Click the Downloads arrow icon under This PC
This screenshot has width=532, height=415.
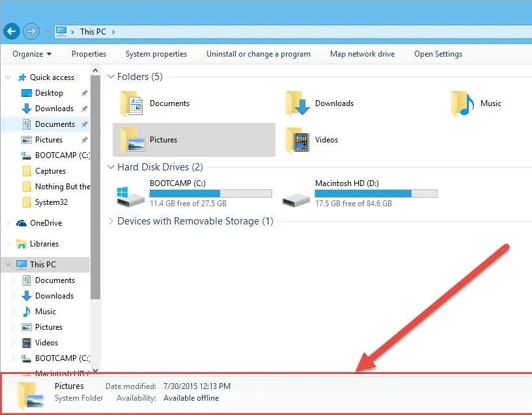pyautogui.click(x=27, y=296)
